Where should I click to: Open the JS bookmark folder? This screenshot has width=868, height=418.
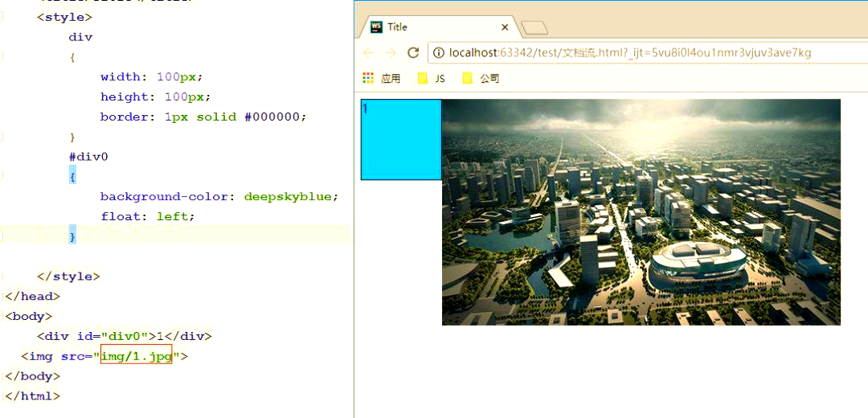(432, 79)
